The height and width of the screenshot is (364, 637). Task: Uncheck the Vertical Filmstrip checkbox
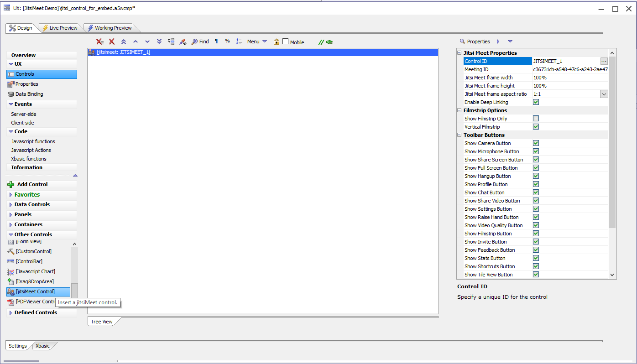point(536,127)
